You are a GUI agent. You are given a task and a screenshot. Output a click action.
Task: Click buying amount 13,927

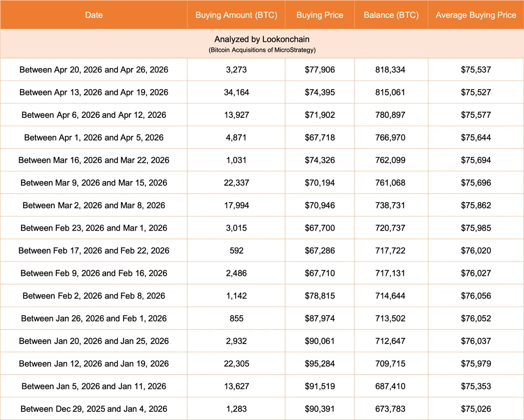236,115
